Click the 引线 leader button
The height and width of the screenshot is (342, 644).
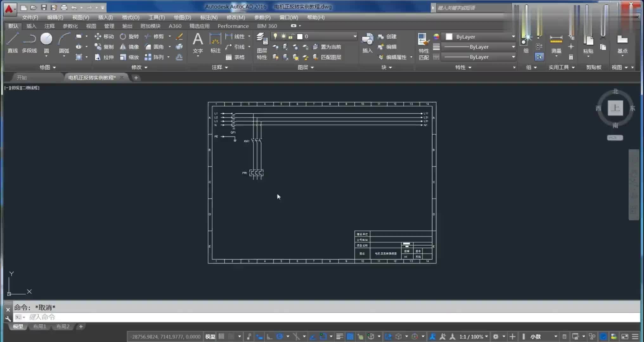(235, 47)
